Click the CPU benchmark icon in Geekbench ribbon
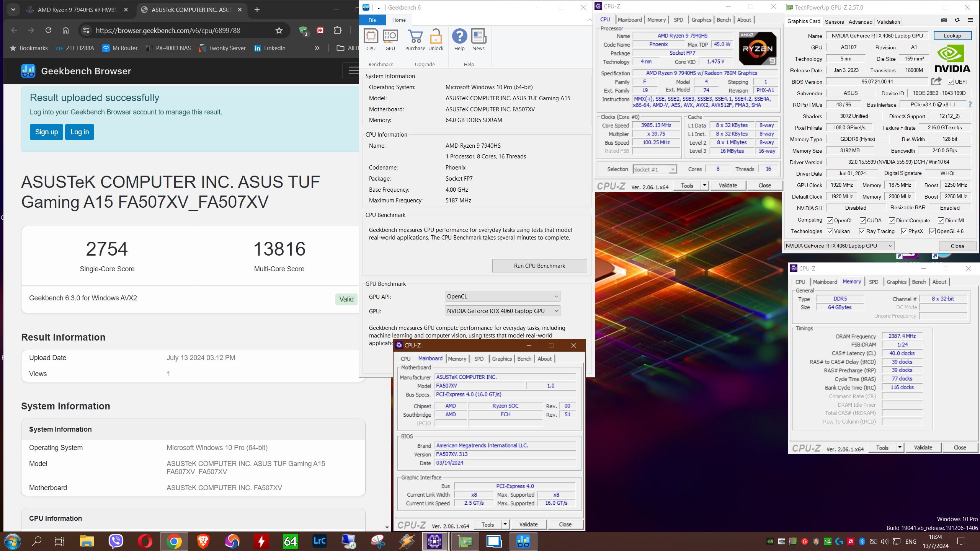Screen dimensions: 980x551 click(x=371, y=40)
